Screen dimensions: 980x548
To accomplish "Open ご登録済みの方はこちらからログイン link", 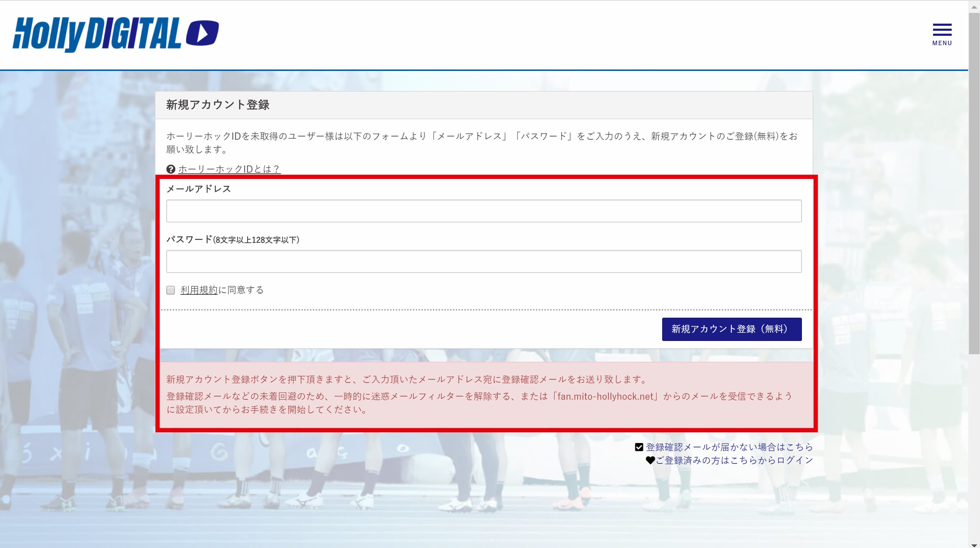I will [x=734, y=461].
